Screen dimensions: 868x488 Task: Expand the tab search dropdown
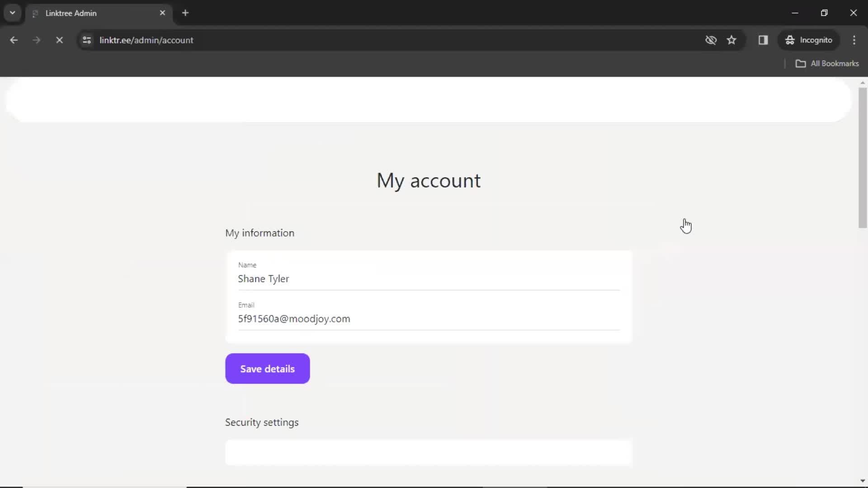13,13
